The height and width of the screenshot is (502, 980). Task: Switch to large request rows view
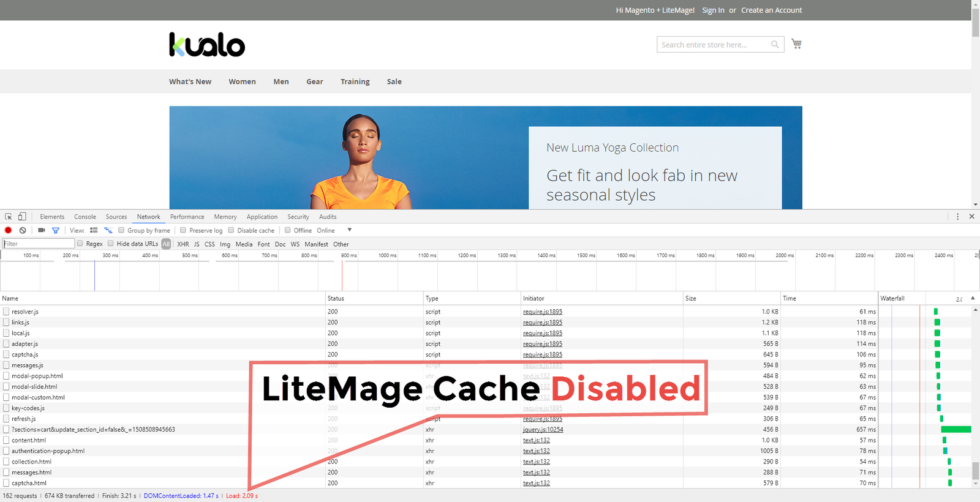94,230
